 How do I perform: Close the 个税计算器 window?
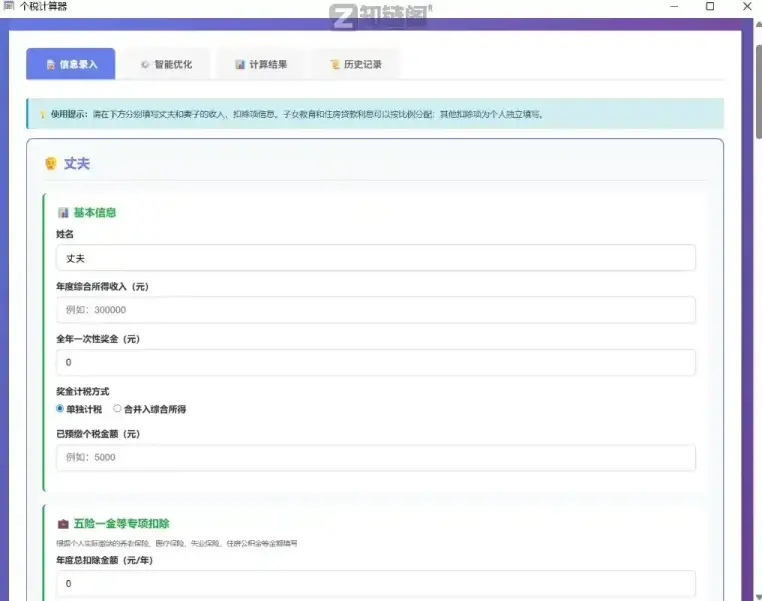pyautogui.click(x=747, y=6)
